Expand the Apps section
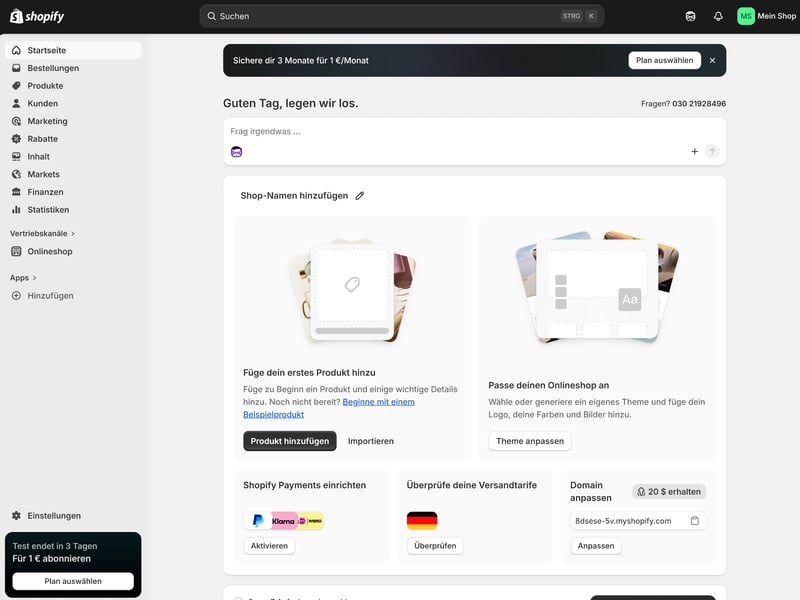Image resolution: width=800 pixels, height=600 pixels. (x=23, y=278)
